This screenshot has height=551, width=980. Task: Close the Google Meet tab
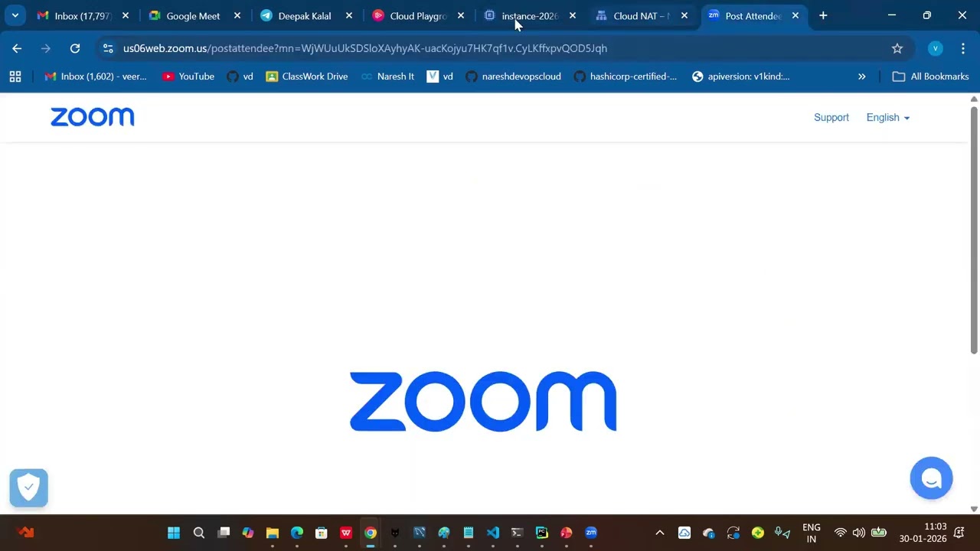(237, 15)
